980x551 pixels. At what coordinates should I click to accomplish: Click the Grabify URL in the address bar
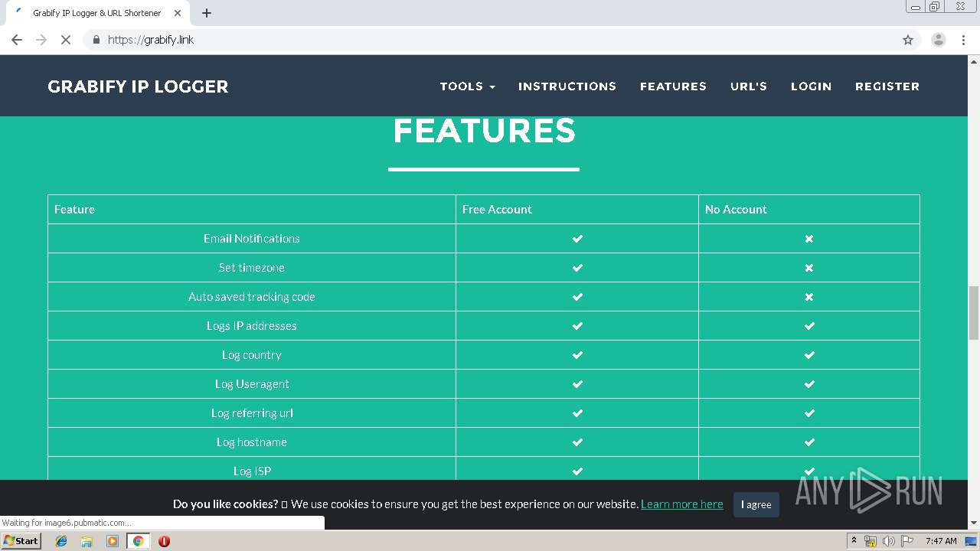coord(151,40)
